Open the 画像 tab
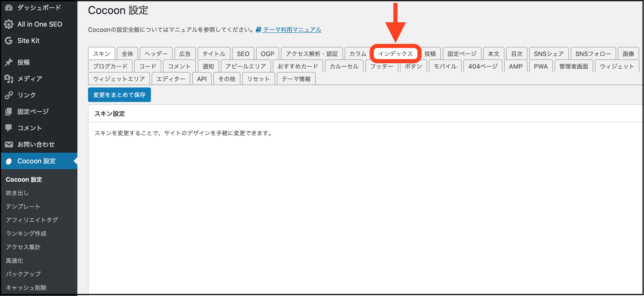644x296 pixels. 628,53
